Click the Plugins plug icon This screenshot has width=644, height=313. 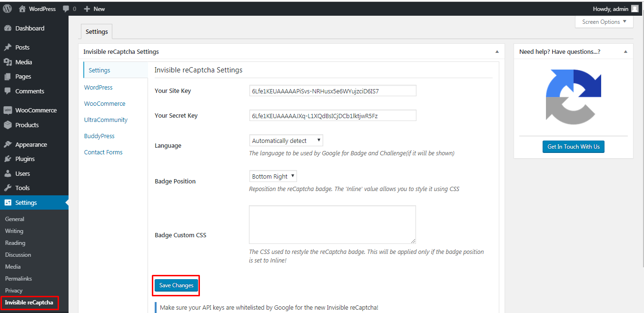point(8,159)
